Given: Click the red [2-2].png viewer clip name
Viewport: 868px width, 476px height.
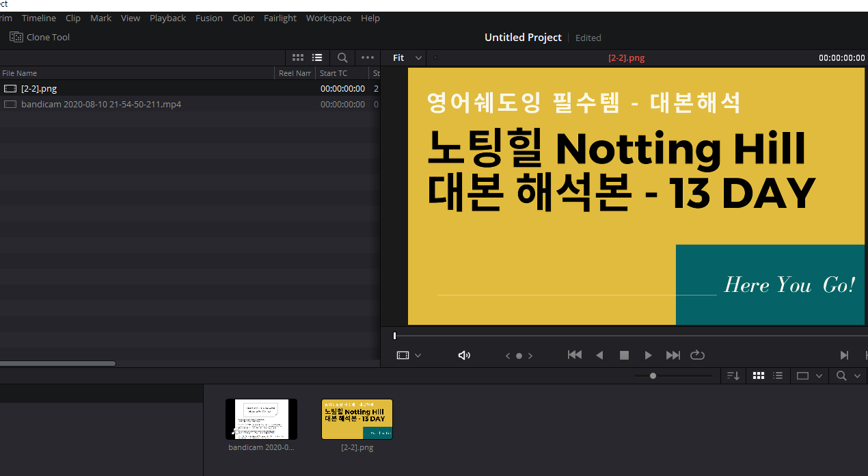Looking at the screenshot, I should pyautogui.click(x=626, y=58).
